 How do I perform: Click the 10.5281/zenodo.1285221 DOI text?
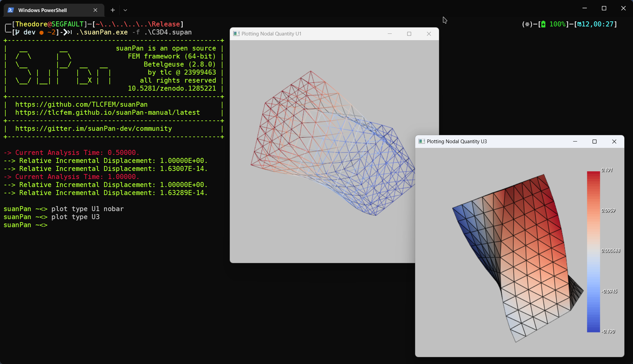(172, 88)
